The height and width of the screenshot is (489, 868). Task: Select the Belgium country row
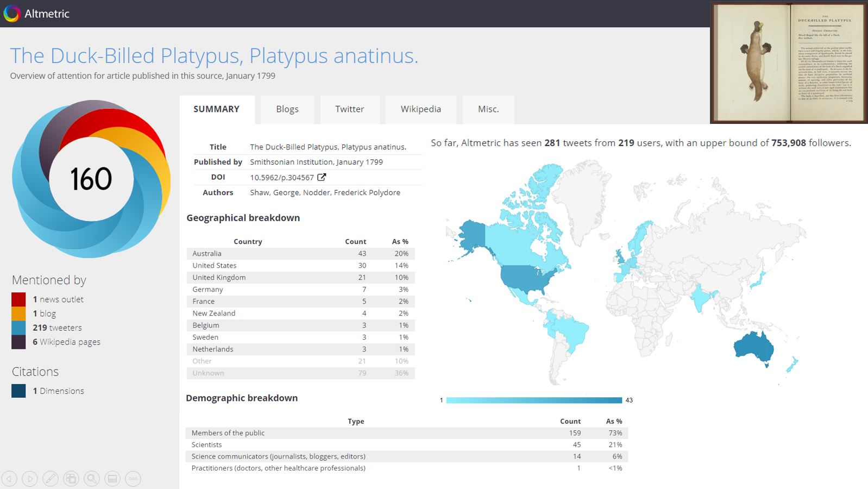click(x=300, y=325)
